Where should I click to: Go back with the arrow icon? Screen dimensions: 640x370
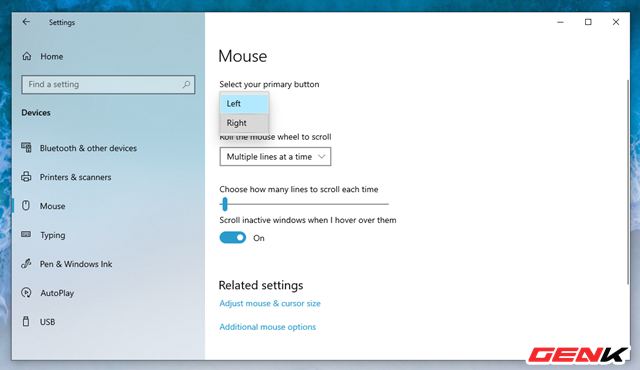tap(26, 22)
